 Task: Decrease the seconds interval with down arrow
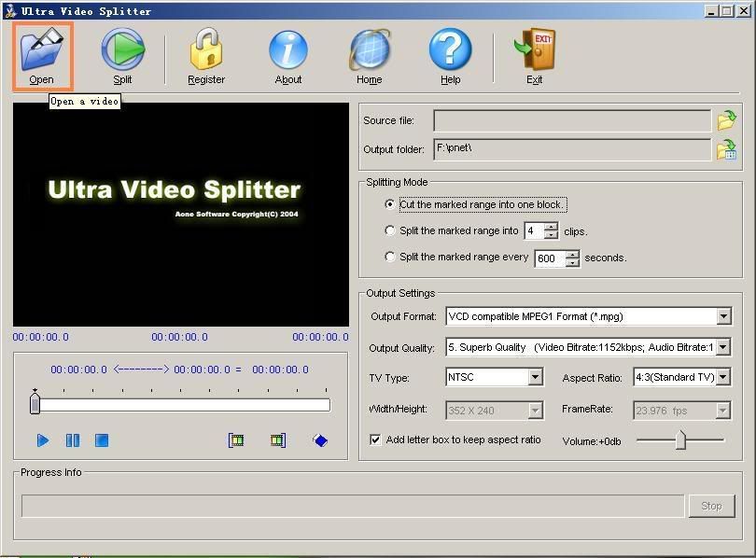572,262
